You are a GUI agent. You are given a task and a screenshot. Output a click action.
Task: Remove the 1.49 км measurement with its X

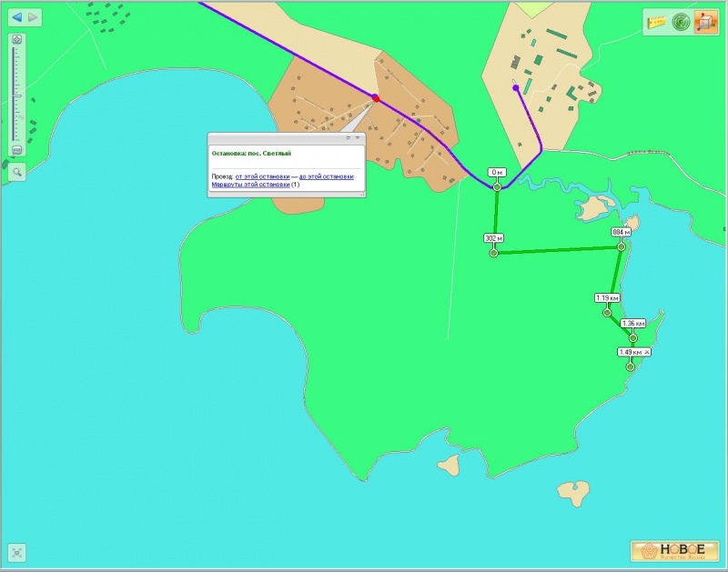coord(646,352)
